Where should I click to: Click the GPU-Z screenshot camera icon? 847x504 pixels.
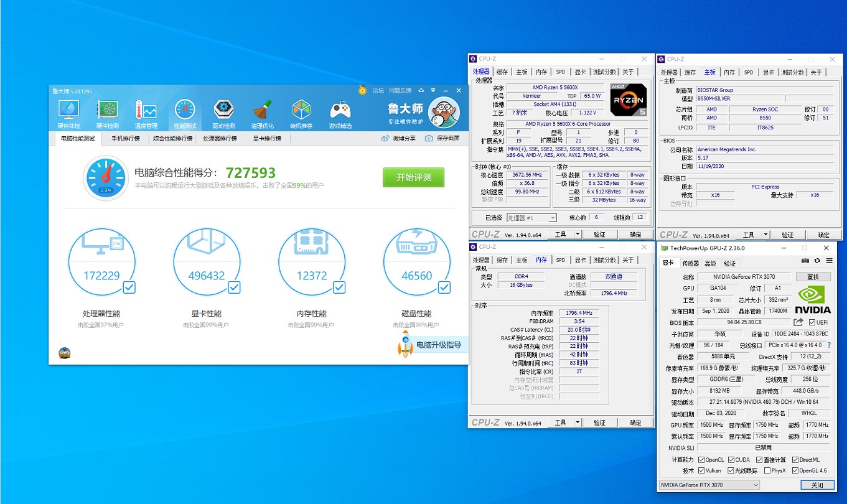pos(805,261)
